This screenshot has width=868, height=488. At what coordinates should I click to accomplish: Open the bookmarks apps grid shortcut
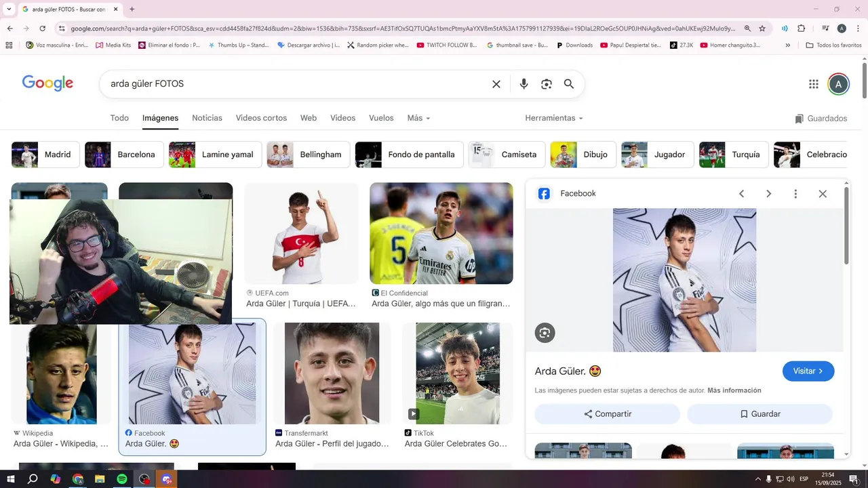[x=9, y=45]
